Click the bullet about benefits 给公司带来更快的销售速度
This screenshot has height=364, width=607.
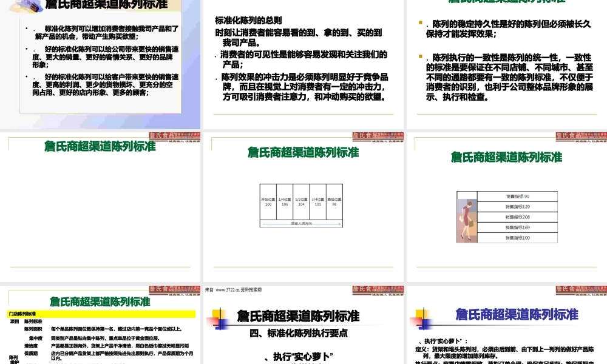[x=102, y=57]
